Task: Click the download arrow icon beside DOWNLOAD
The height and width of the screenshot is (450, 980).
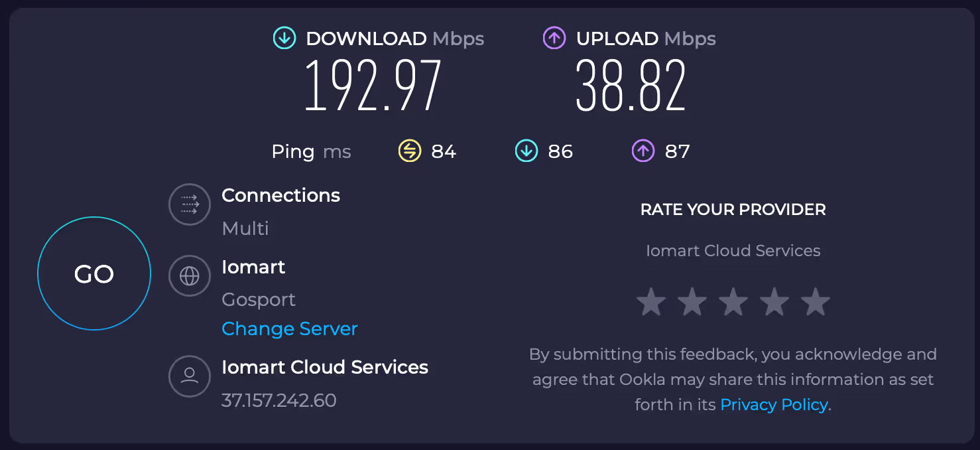Action: point(284,38)
